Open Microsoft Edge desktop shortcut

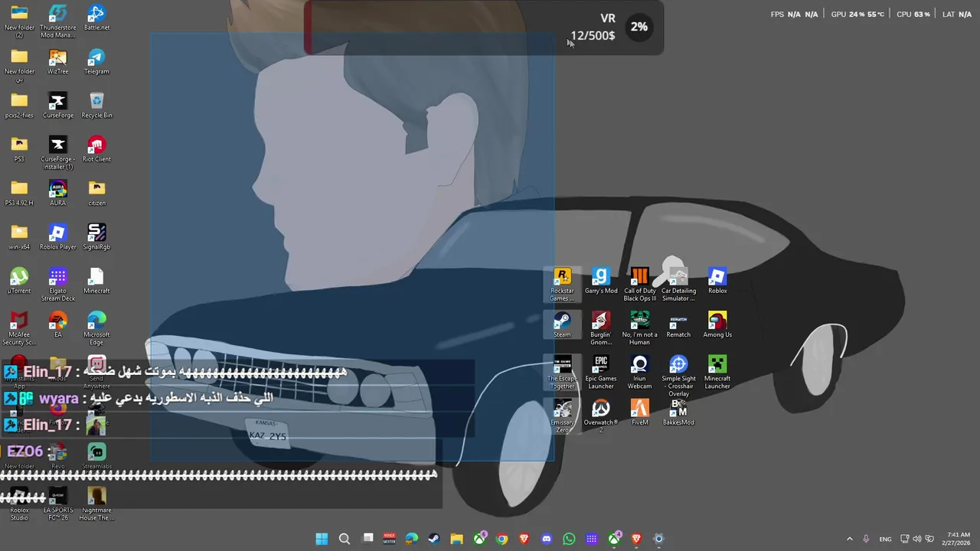[x=96, y=329]
